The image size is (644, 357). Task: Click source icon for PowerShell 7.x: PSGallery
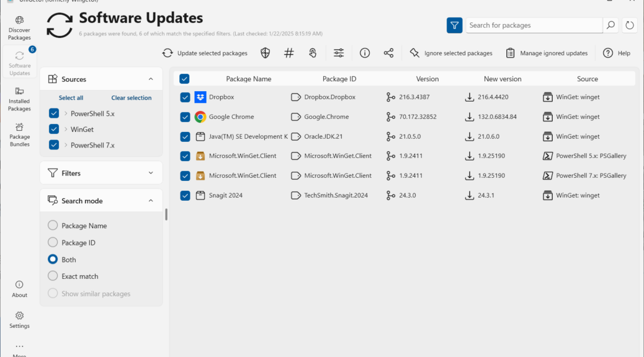pos(547,175)
